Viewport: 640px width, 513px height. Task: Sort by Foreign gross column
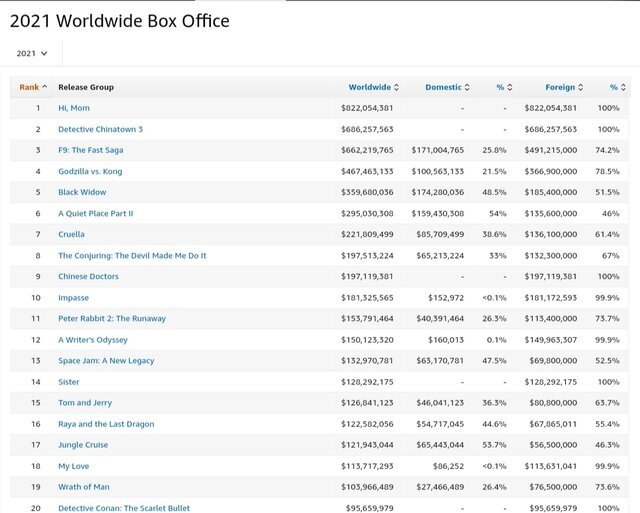[564, 87]
